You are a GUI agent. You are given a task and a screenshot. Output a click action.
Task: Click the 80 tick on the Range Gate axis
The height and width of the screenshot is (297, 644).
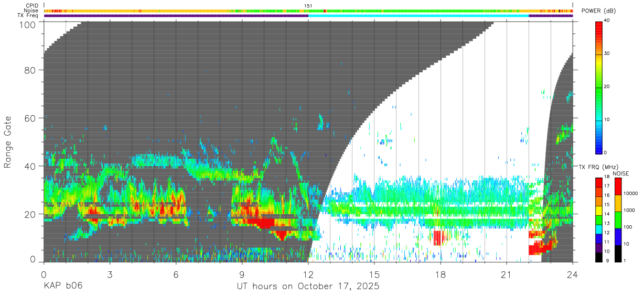click(30, 70)
